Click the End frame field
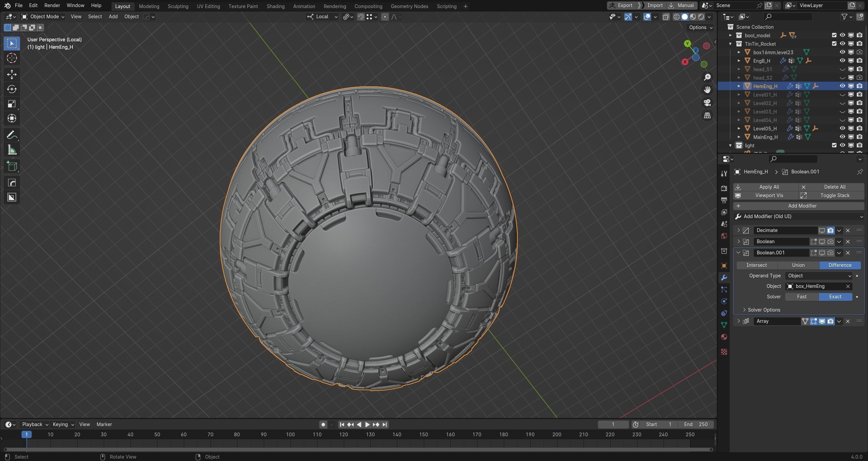Screen dimensions: 868x461 point(696,424)
